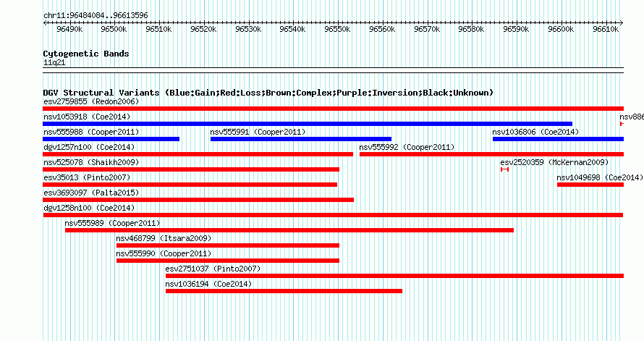644x341 pixels.
Task: Open dgv1257n100 (Coe2014) label
Action: tap(89, 147)
